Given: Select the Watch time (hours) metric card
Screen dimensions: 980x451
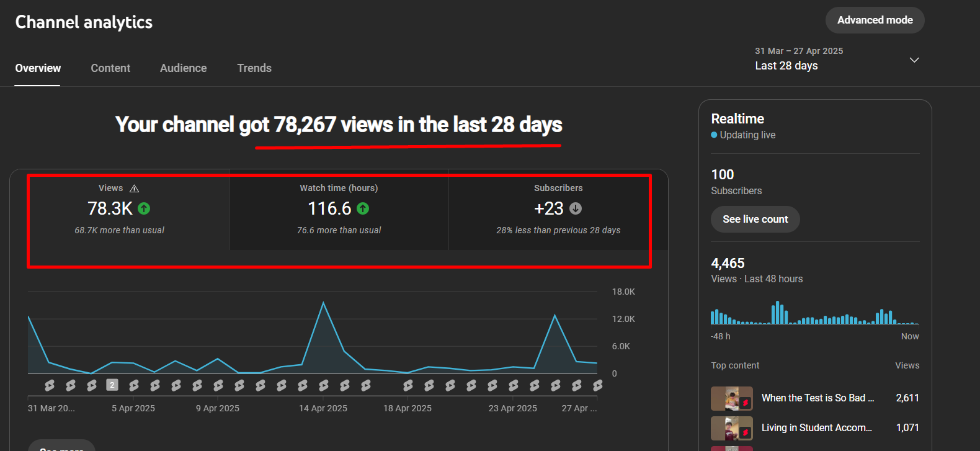Looking at the screenshot, I should 339,210.
